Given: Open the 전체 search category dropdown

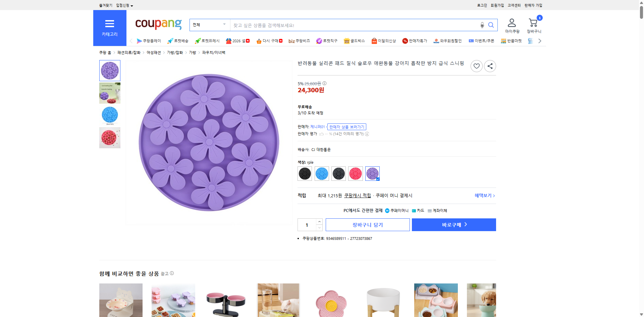Looking at the screenshot, I should [x=209, y=24].
